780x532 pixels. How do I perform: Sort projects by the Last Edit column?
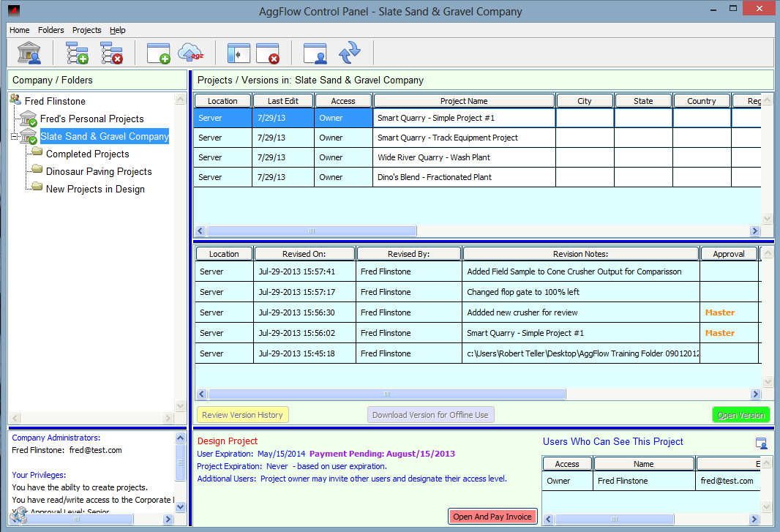283,100
